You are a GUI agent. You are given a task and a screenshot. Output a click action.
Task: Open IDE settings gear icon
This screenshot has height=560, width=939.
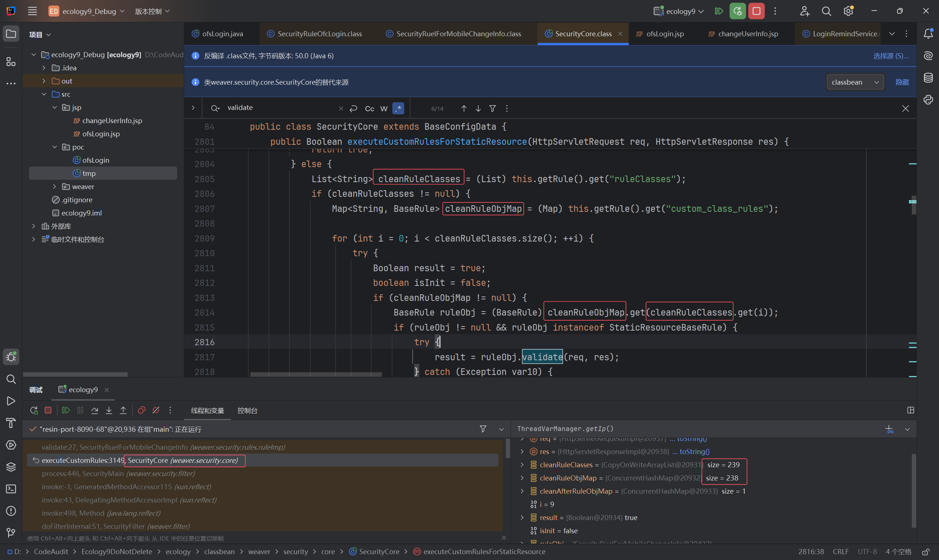[x=848, y=11]
